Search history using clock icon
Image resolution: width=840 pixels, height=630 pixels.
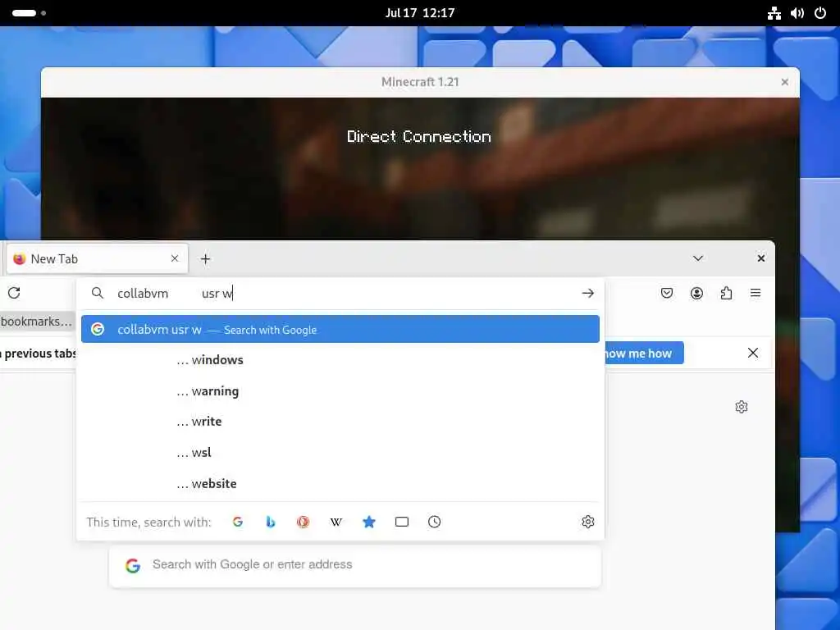(x=435, y=522)
